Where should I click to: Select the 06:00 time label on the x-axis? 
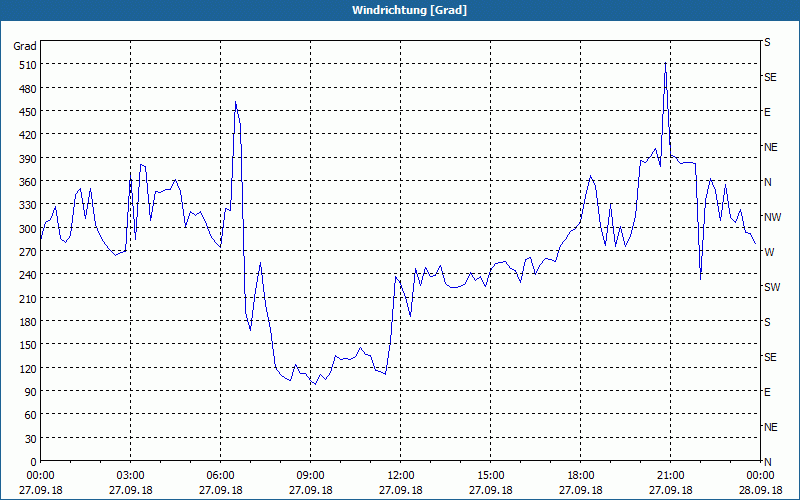[220, 476]
